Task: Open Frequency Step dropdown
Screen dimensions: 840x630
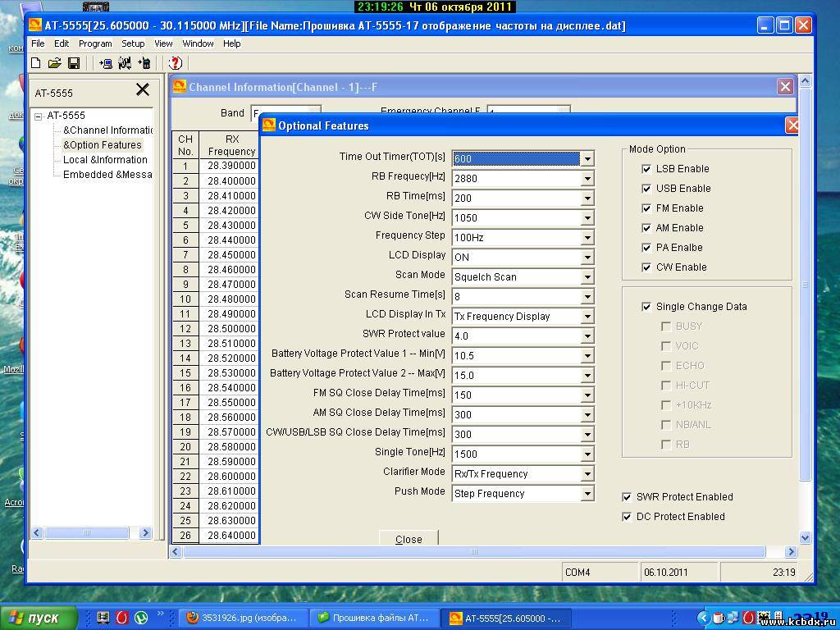Action: (x=587, y=237)
